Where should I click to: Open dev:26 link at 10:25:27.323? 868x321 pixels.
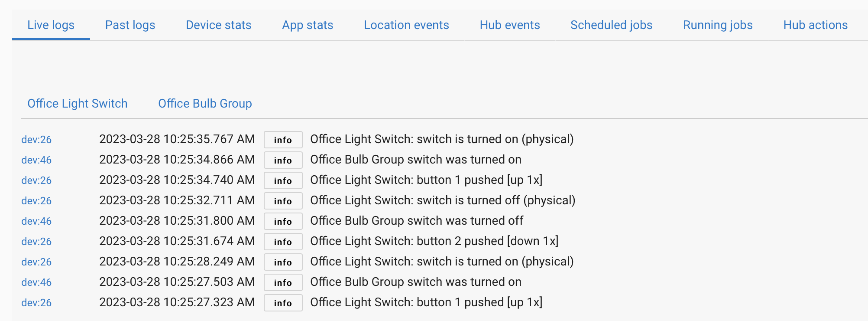click(36, 303)
